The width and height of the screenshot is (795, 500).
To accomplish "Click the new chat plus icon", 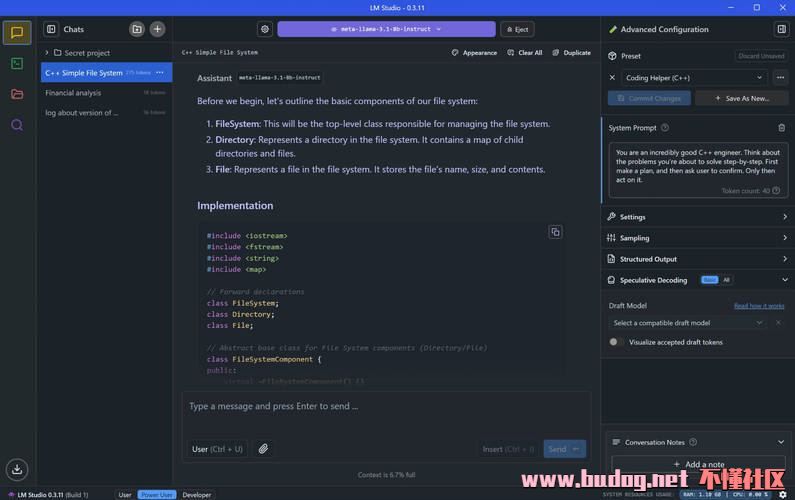I will (x=157, y=29).
